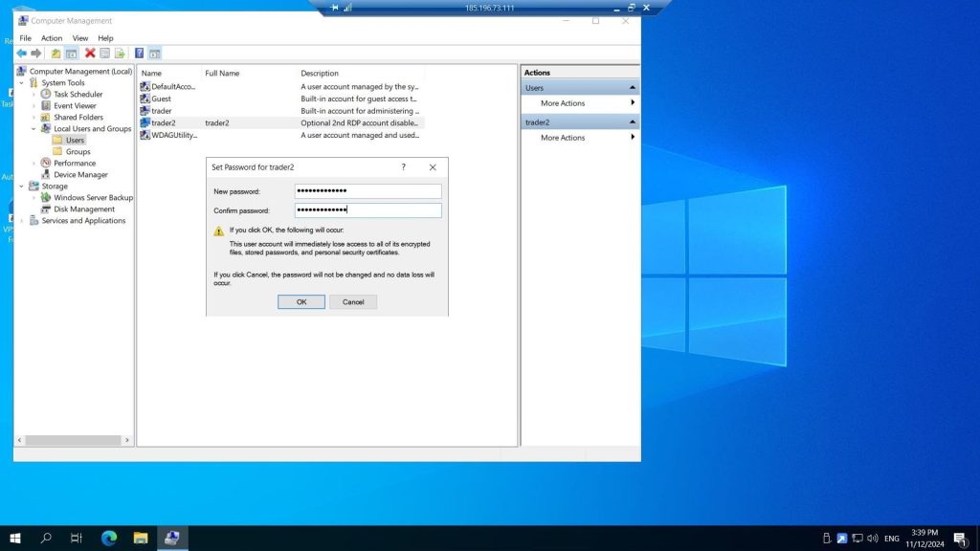Viewport: 980px width, 551px height.
Task: Open Microsoft Edge from the taskbar
Action: (x=108, y=539)
